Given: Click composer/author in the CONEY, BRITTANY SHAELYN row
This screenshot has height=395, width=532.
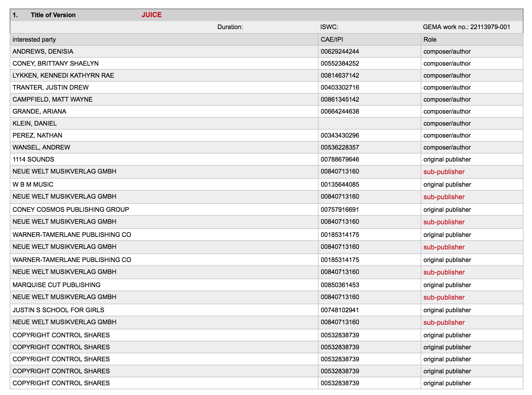Looking at the screenshot, I should click(447, 64).
